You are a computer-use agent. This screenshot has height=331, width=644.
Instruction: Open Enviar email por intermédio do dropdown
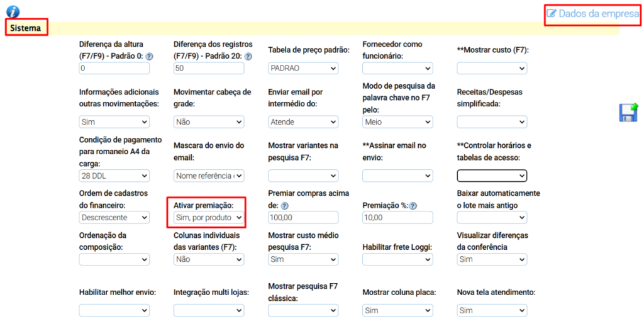(303, 122)
